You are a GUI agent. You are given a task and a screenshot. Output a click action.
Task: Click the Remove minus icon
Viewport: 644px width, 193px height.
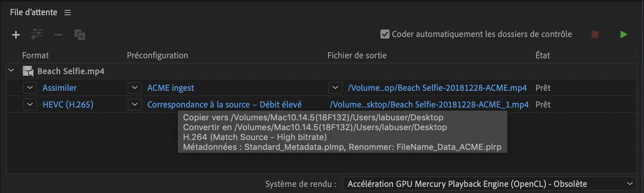[x=58, y=35]
